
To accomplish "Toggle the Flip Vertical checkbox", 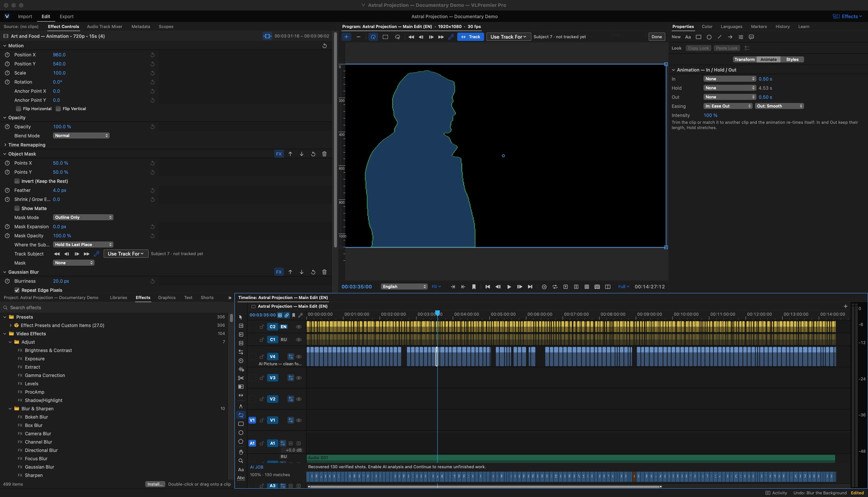I will tap(58, 109).
